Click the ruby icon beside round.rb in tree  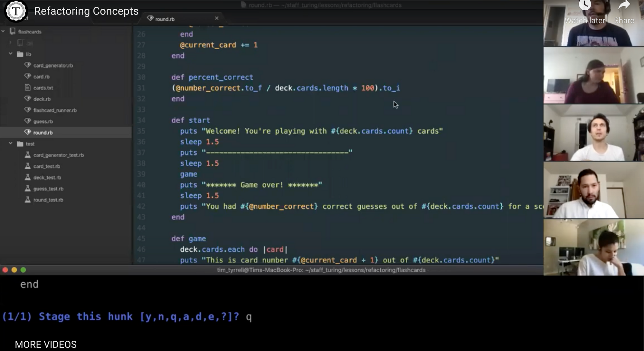pyautogui.click(x=28, y=132)
